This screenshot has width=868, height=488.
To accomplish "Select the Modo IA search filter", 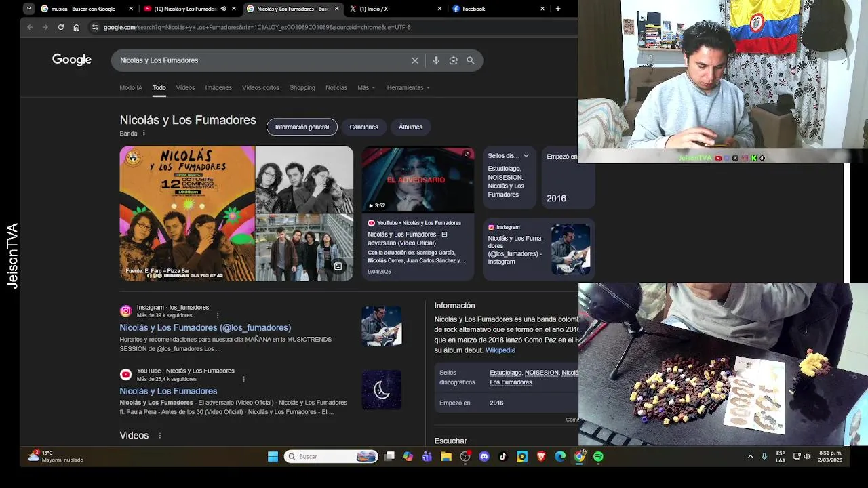I will 131,87.
